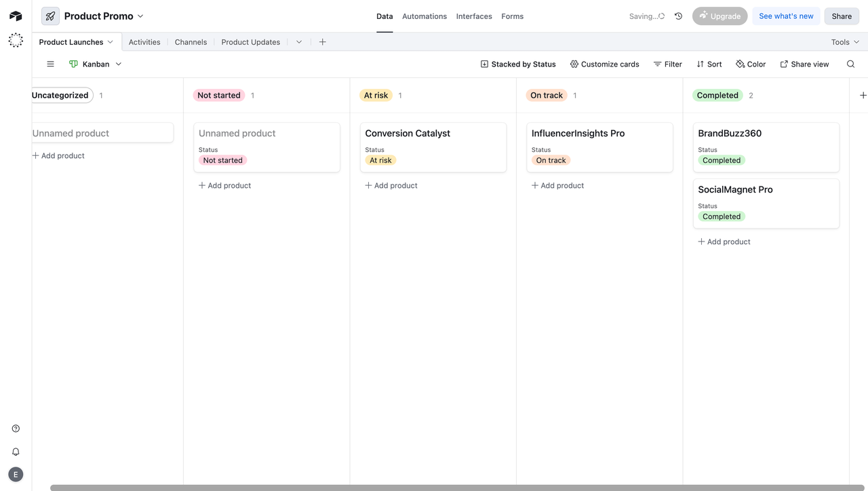Open Customize cards settings
The width and height of the screenshot is (868, 491).
coord(604,64)
